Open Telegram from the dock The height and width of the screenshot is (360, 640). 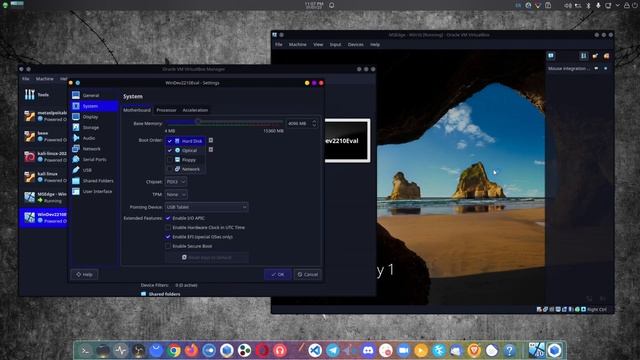[333, 350]
